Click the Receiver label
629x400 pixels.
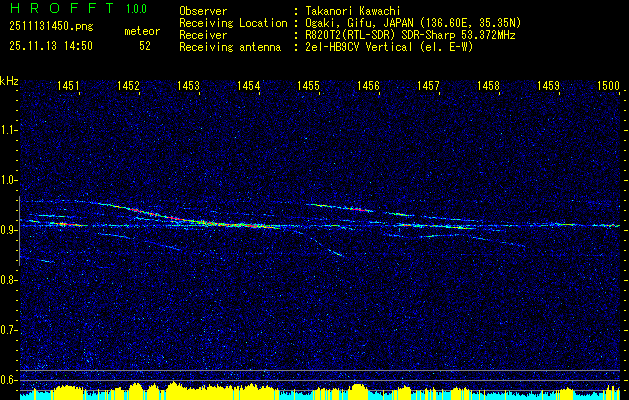(x=203, y=35)
